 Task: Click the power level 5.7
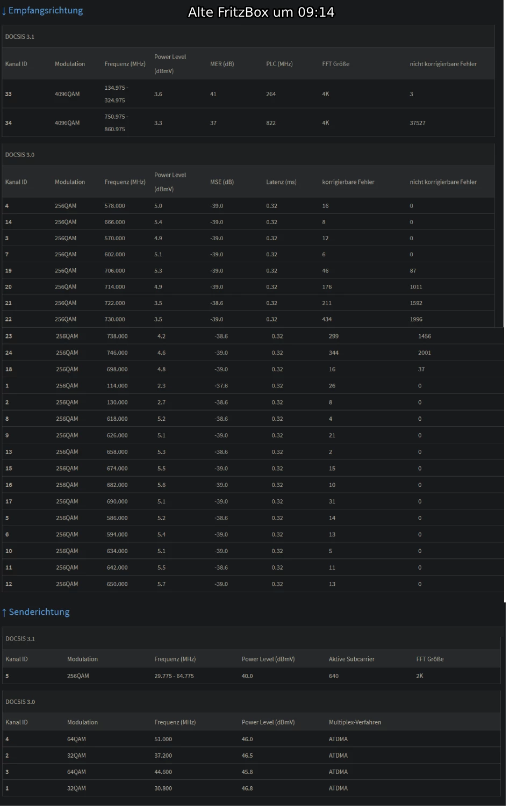(161, 584)
